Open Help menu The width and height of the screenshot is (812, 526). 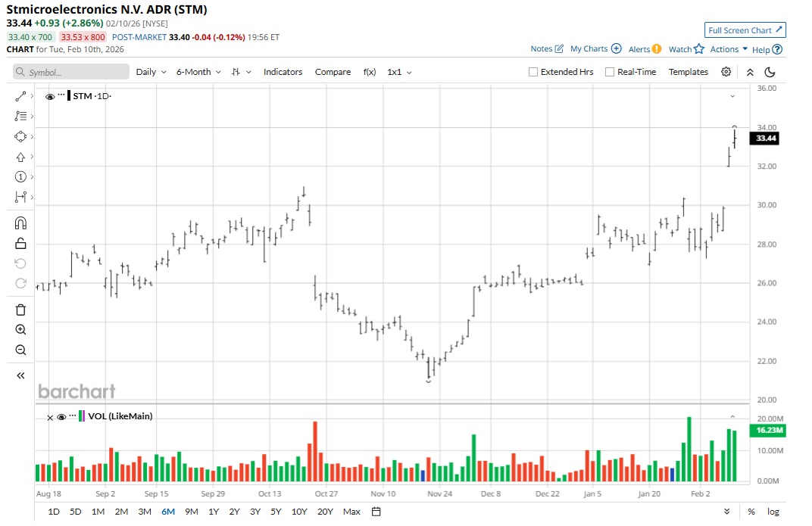click(767, 50)
